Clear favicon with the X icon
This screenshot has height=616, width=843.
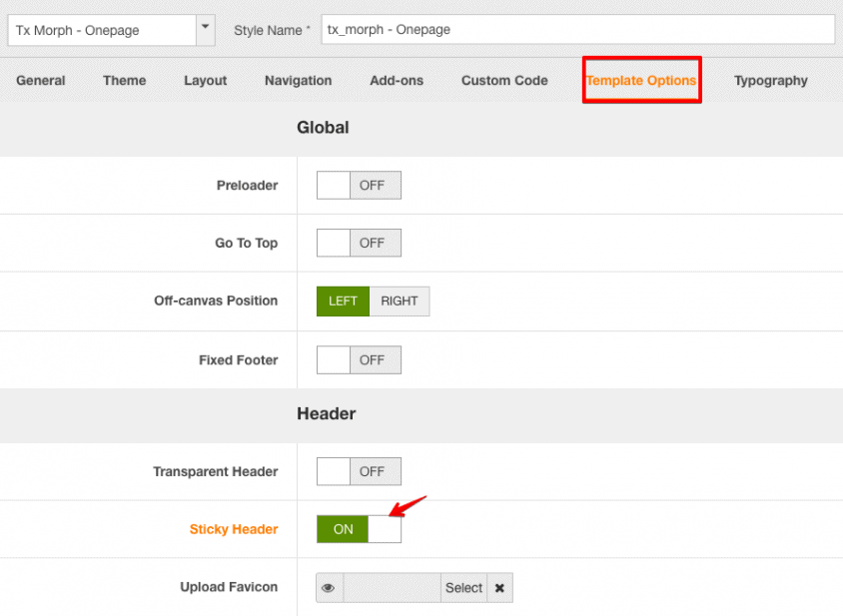pyautogui.click(x=500, y=588)
